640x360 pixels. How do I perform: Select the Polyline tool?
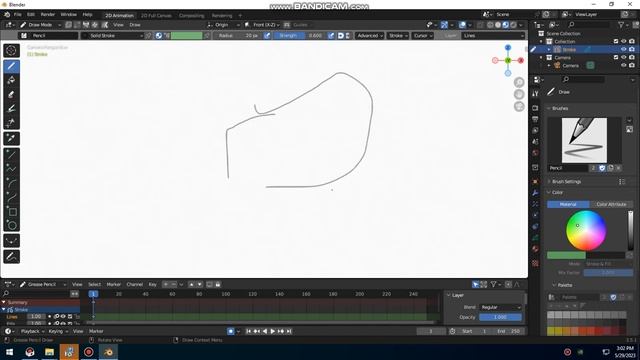coord(11,169)
